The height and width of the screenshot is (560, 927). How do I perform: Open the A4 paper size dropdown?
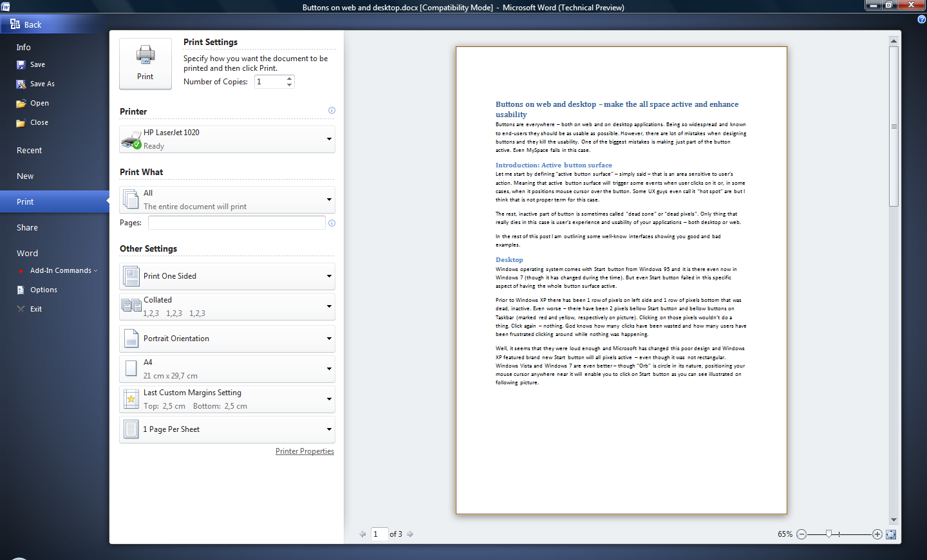pyautogui.click(x=227, y=369)
